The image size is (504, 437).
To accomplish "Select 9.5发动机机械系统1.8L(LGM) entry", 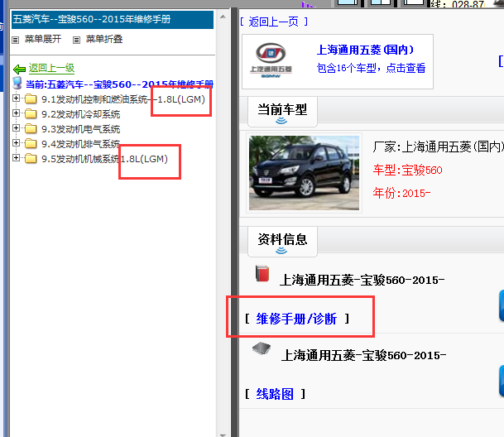I will 105,159.
